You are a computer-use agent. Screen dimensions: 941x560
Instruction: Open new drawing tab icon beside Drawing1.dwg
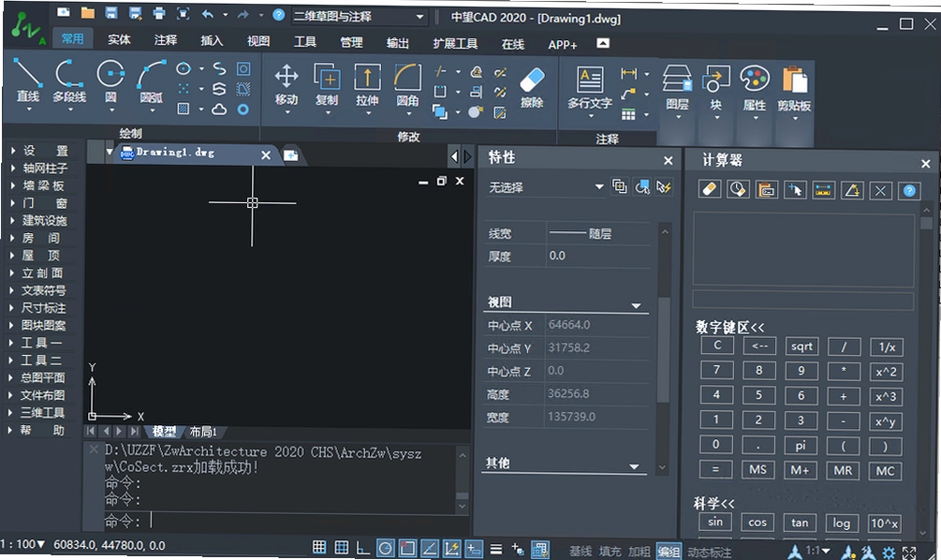click(291, 155)
